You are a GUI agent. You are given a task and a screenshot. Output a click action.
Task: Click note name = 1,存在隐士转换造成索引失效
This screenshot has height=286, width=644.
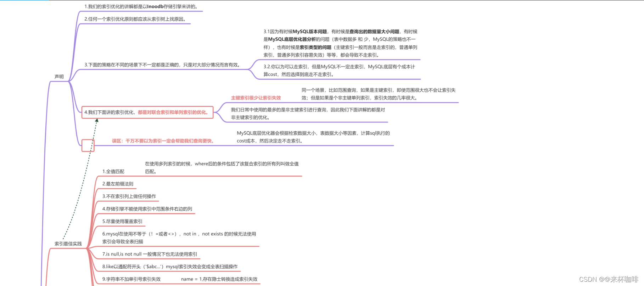[219, 279]
